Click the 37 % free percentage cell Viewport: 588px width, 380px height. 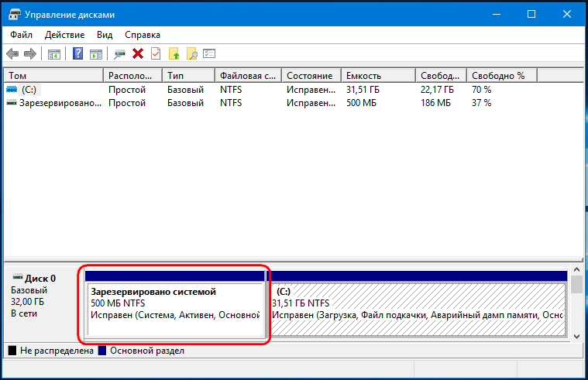click(x=481, y=103)
